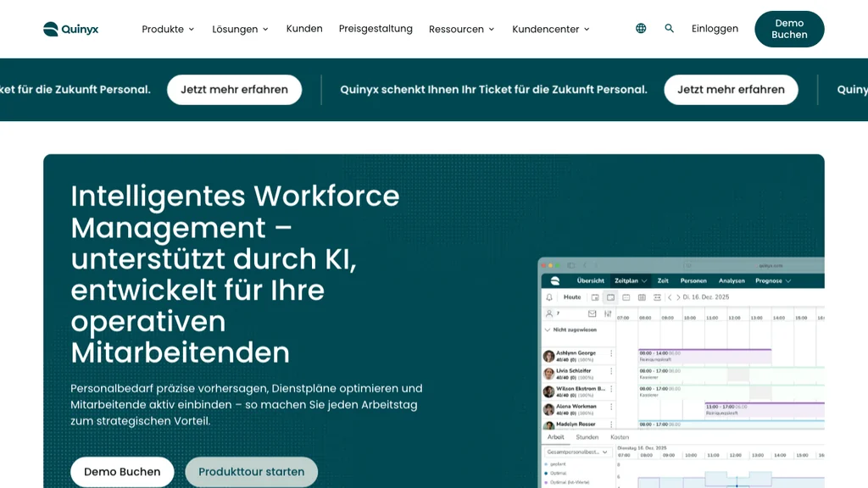Click the Quinyx logo in the header

[71, 29]
